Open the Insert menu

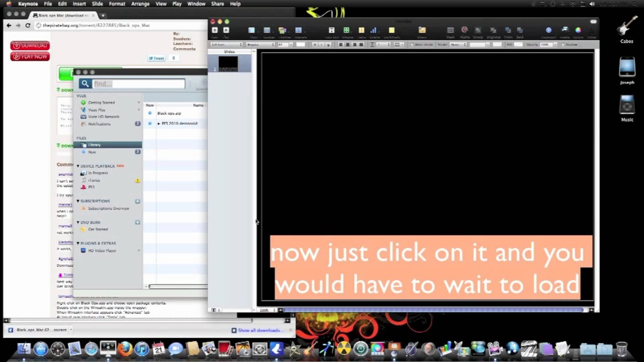click(79, 4)
